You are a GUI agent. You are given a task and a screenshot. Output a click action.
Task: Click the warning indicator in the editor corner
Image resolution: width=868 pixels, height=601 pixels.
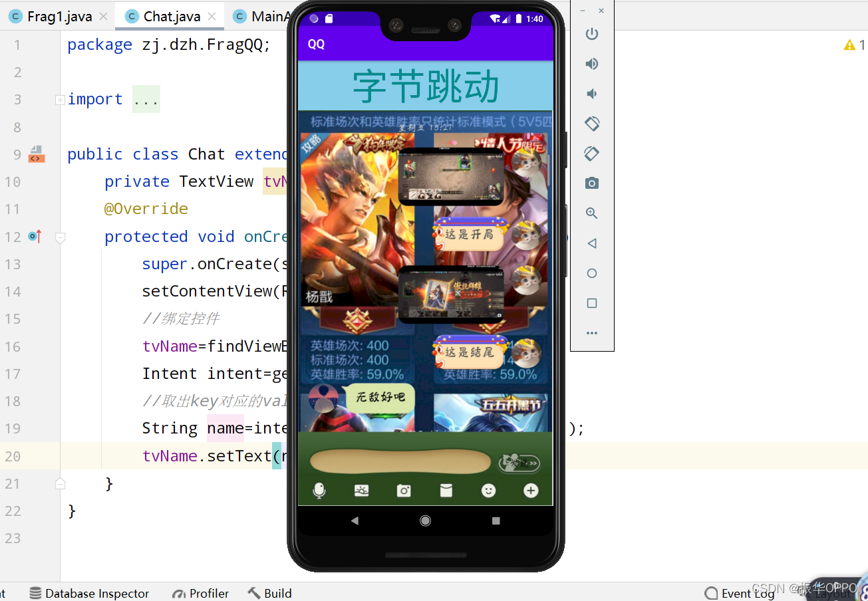(854, 45)
